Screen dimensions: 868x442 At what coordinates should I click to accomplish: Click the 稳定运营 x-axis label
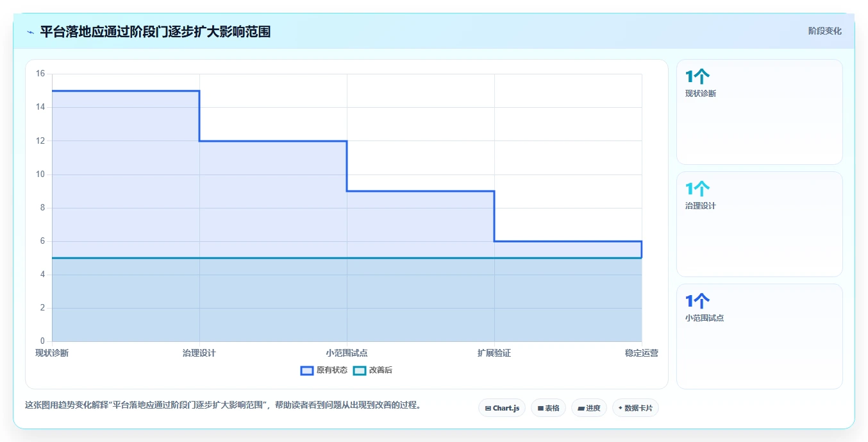[x=642, y=353]
